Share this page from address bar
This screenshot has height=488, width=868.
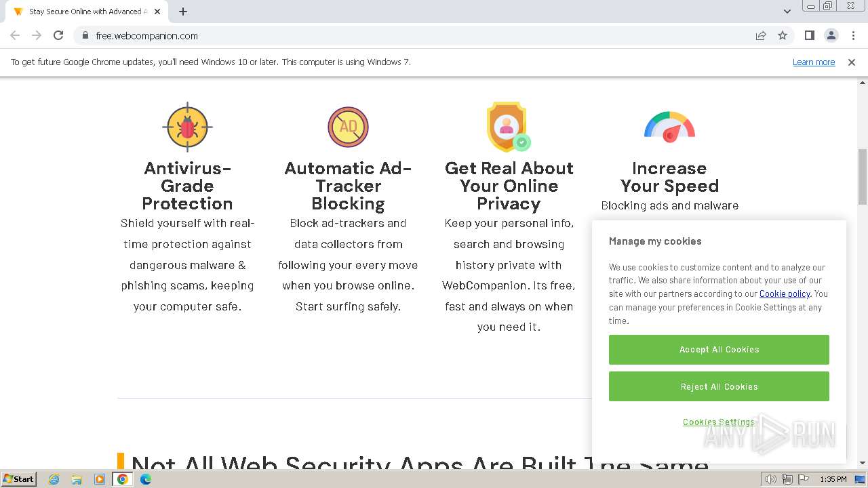(761, 35)
